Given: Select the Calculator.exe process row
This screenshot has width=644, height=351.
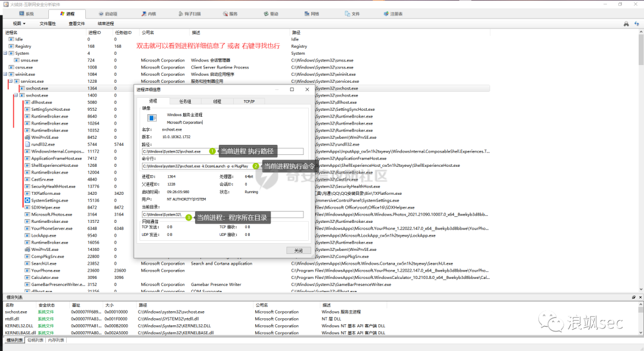Looking at the screenshot, I should point(246,278).
